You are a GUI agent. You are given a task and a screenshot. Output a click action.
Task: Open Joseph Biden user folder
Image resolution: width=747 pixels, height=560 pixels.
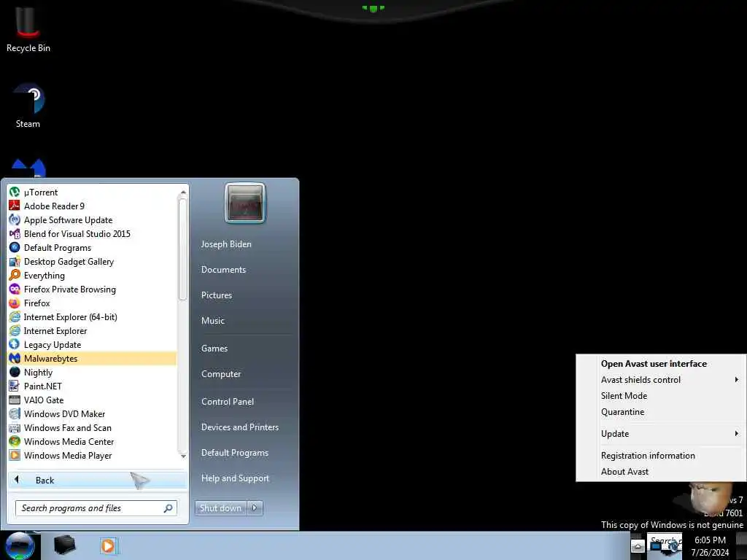pos(226,244)
